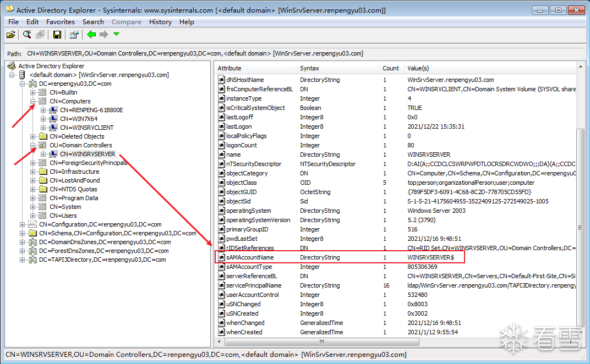
Task: Collapse the CN=Computers tree node
Action: pyautogui.click(x=32, y=101)
